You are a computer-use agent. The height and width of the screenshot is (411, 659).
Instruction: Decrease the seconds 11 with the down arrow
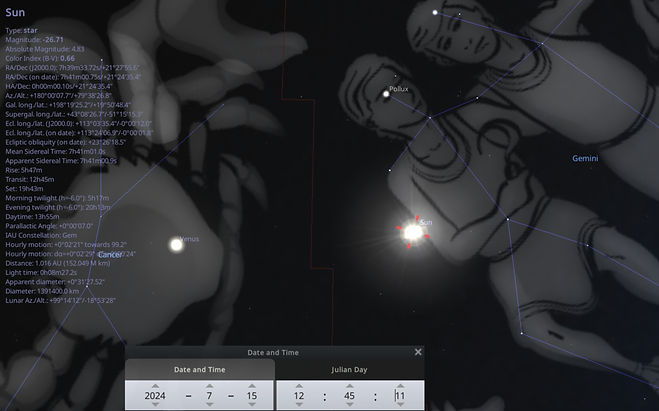pyautogui.click(x=400, y=405)
